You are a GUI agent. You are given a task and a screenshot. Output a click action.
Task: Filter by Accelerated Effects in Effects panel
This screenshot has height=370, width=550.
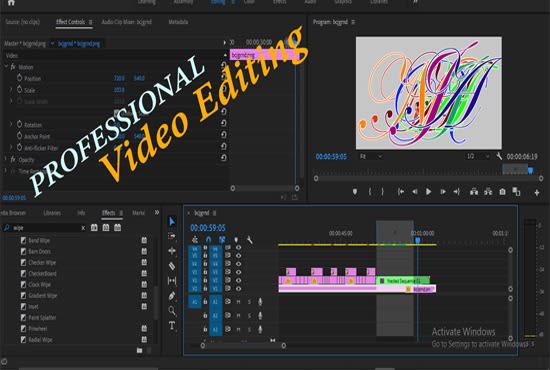[94, 228]
